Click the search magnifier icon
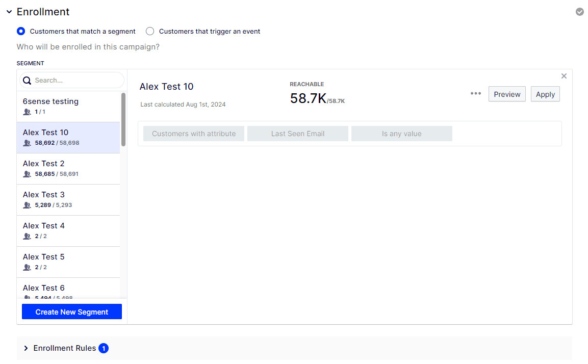The image size is (588, 364). coord(27,81)
